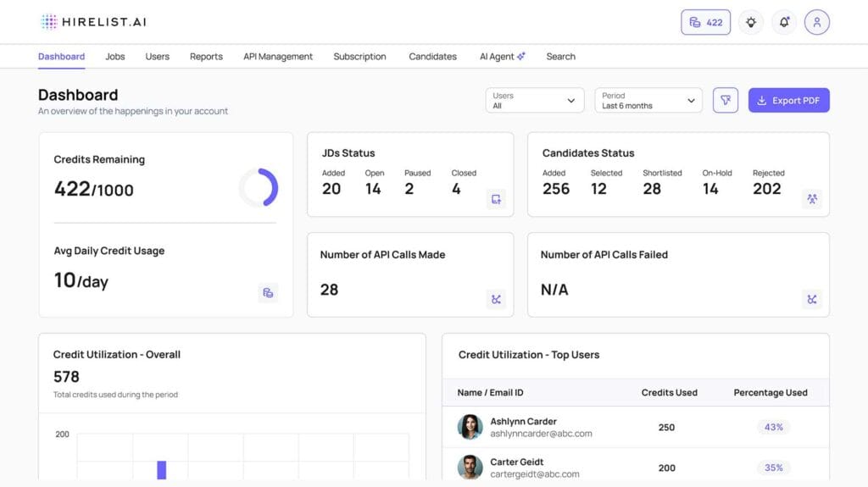Click the filter funnel icon
868x487 pixels.
(x=726, y=100)
